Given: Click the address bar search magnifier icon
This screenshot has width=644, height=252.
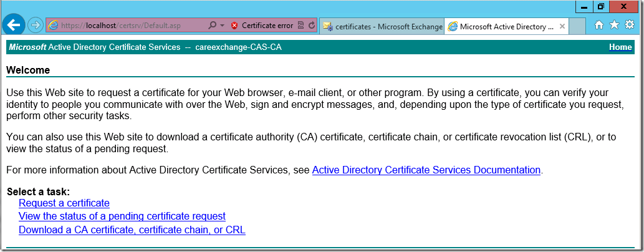Looking at the screenshot, I should pos(212,26).
